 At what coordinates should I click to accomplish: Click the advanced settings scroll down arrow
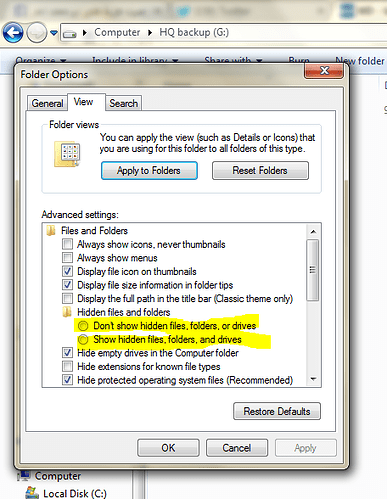(x=313, y=379)
